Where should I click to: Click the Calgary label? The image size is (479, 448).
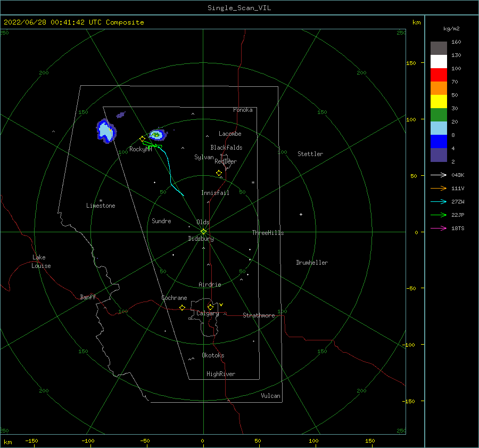tap(208, 313)
